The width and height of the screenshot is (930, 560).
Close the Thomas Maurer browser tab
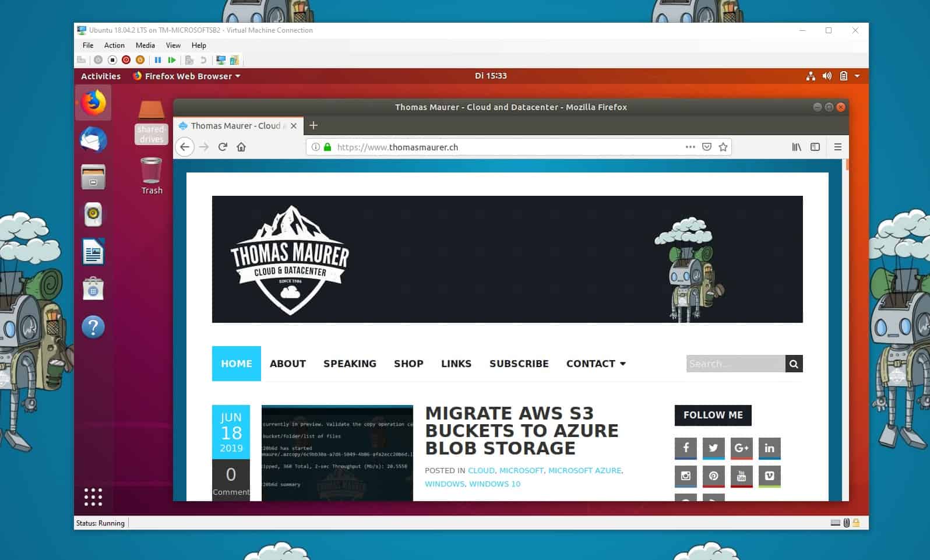(x=294, y=126)
